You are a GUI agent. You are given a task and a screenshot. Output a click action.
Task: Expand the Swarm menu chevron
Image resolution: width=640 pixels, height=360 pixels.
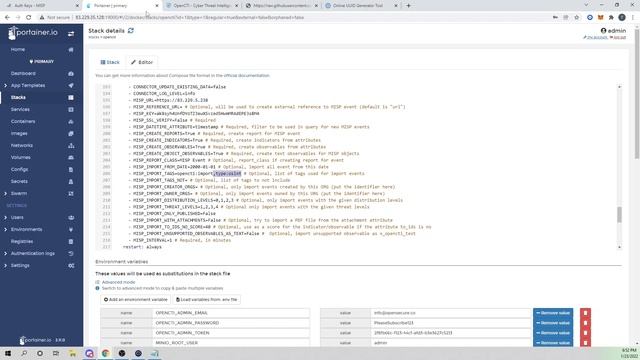(5, 193)
